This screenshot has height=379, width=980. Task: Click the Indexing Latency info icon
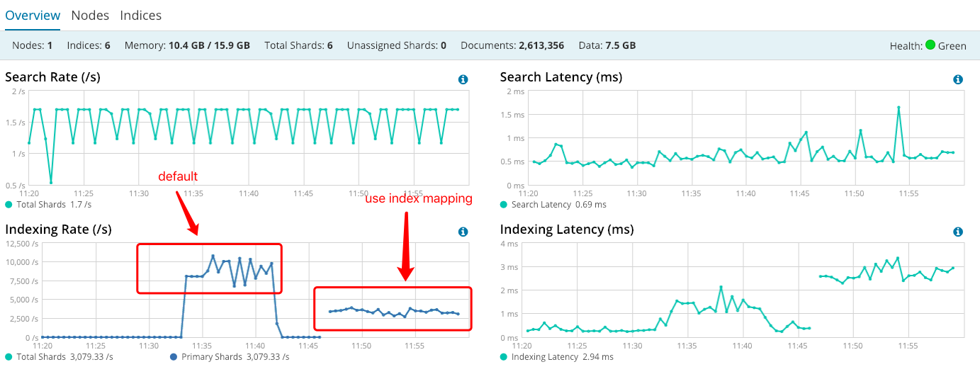pos(958,232)
